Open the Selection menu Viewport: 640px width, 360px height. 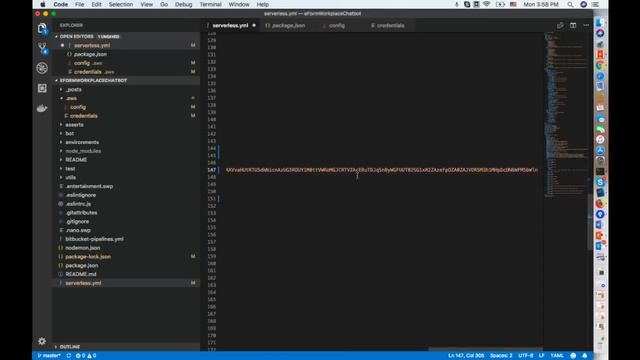coord(121,4)
